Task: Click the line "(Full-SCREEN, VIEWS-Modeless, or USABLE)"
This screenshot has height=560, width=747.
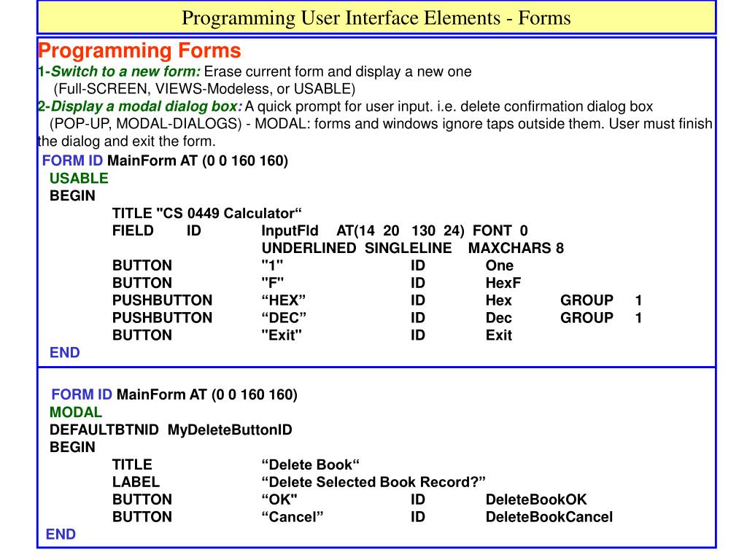Action: (204, 89)
